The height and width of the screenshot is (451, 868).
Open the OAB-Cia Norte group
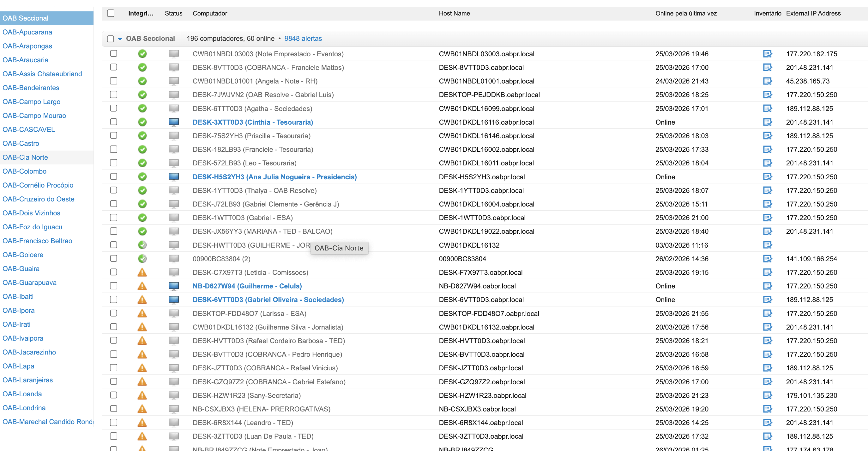tap(25, 157)
